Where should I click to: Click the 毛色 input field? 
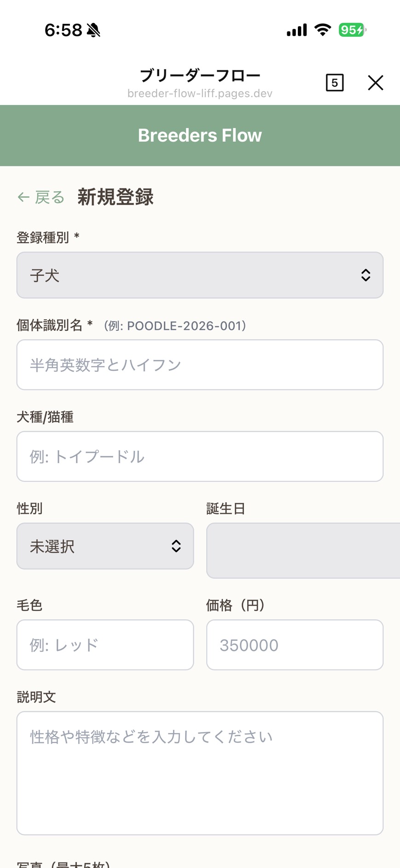105,645
